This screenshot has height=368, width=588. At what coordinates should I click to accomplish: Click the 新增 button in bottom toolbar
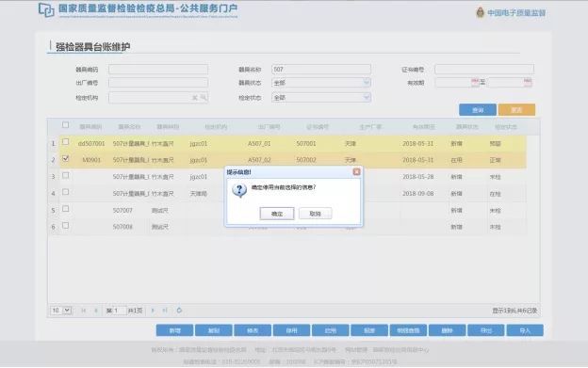(x=174, y=330)
